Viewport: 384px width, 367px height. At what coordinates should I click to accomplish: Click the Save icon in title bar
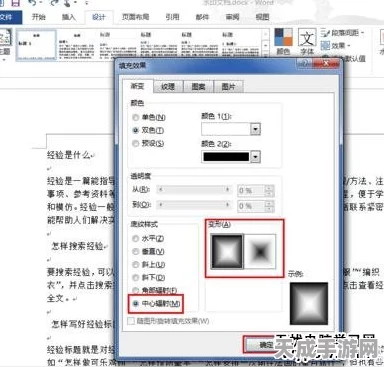click(x=15, y=3)
